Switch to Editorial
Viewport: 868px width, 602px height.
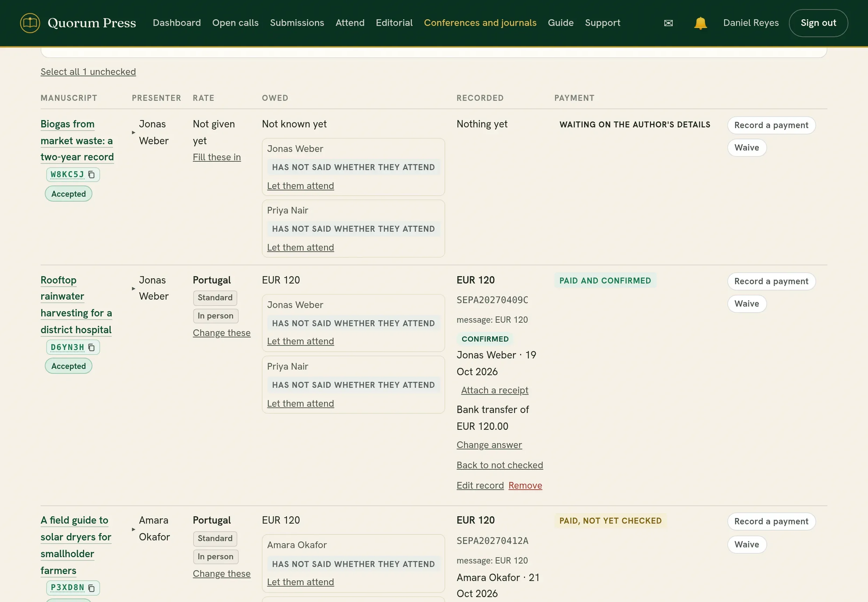[394, 23]
